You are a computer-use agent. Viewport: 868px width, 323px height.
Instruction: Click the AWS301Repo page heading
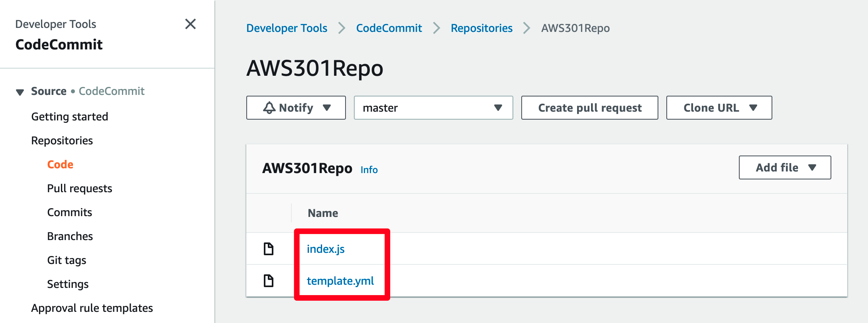315,68
